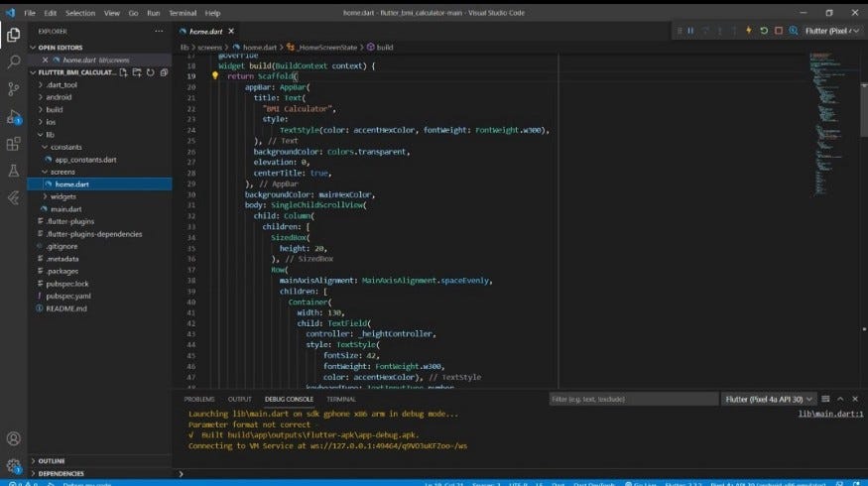Screen dimensions: 868x486
Task: Close home.dart in Open Editors list
Action: [45, 60]
